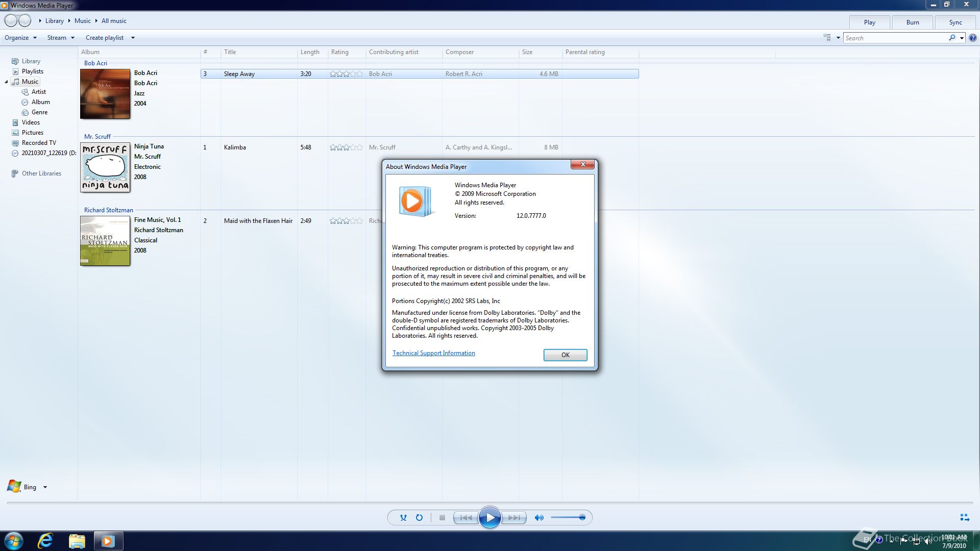Click the Richard Stoltzman group header
This screenshot has height=551, width=980.
(x=108, y=210)
